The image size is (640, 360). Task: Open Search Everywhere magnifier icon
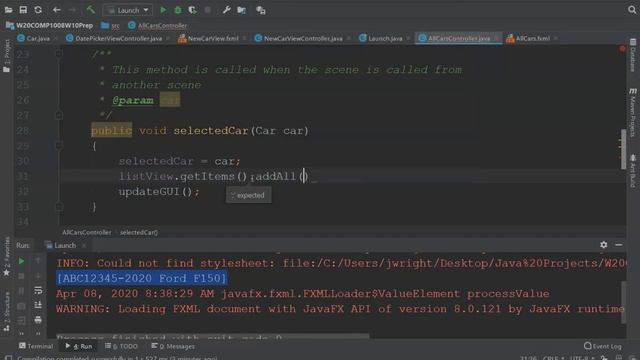click(632, 10)
